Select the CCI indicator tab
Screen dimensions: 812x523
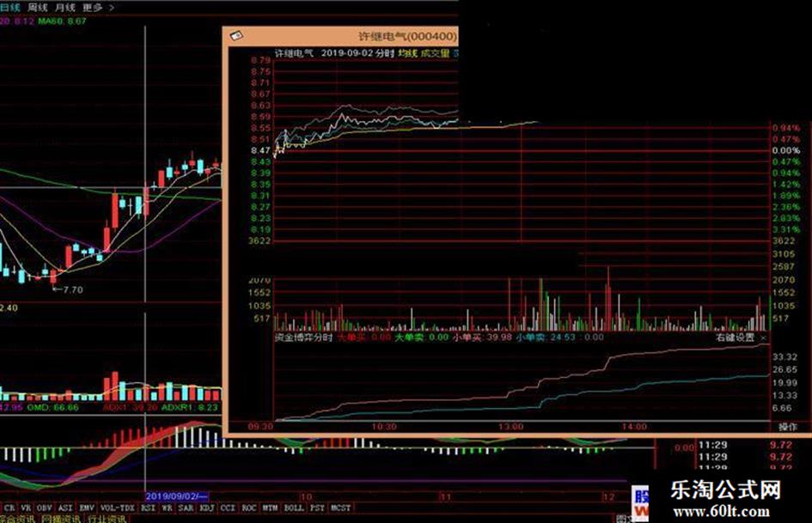click(228, 508)
